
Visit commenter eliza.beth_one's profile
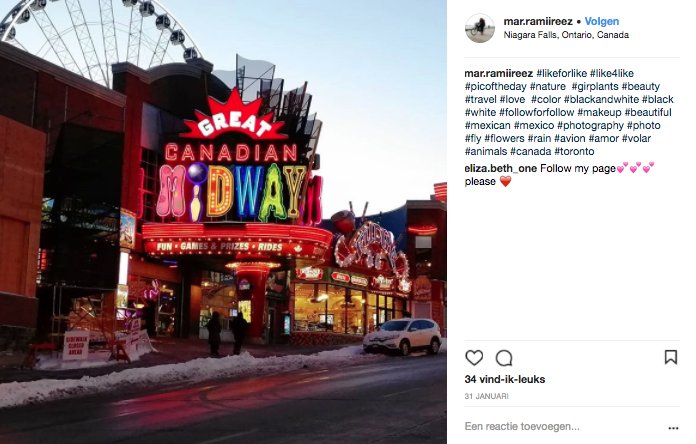coord(501,168)
